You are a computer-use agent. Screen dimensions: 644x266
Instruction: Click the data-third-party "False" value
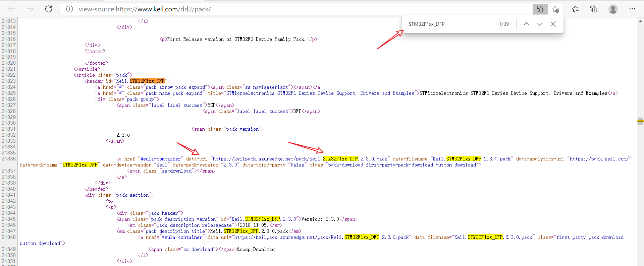coord(298,165)
